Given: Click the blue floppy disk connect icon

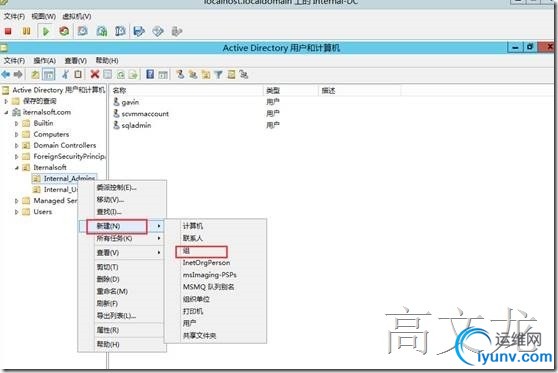Looking at the screenshot, I should click(139, 31).
